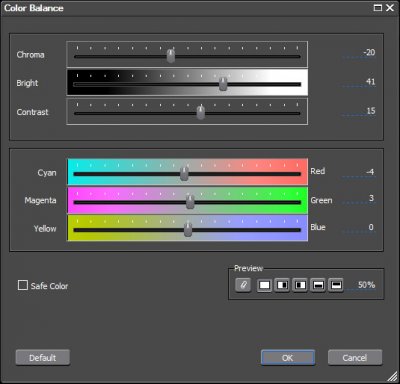The image size is (400, 384).
Task: Confirm settings with OK button
Action: point(288,358)
